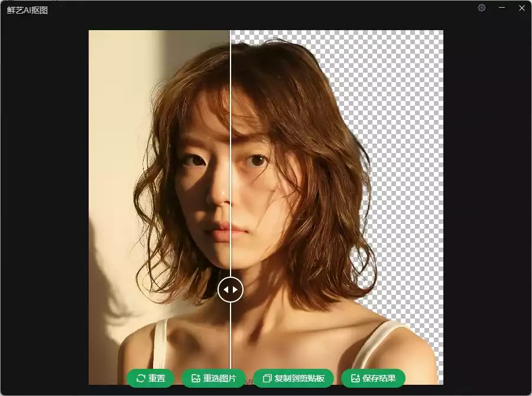This screenshot has width=532, height=396.
Task: Click the original photo on the left side
Action: 136,177
